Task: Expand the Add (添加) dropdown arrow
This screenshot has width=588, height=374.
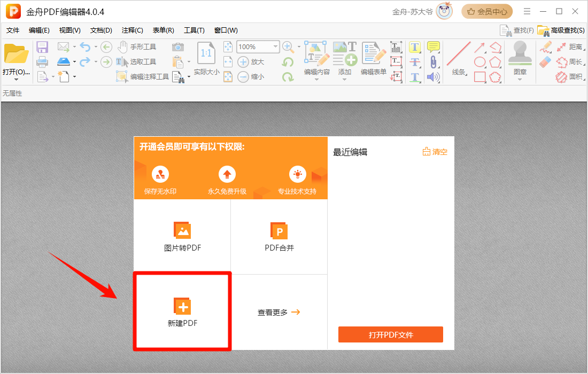Action: [345, 80]
